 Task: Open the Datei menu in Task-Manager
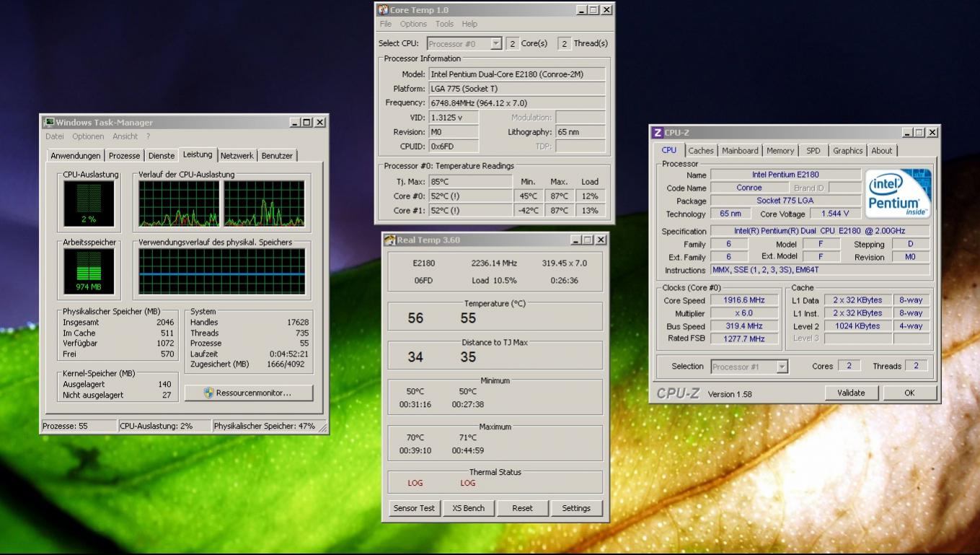(x=55, y=136)
